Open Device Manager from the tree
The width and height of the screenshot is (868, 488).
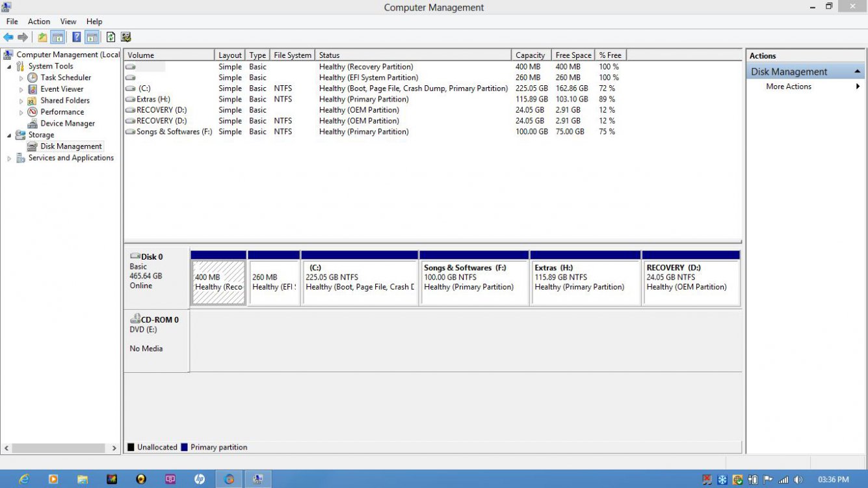pyautogui.click(x=68, y=124)
